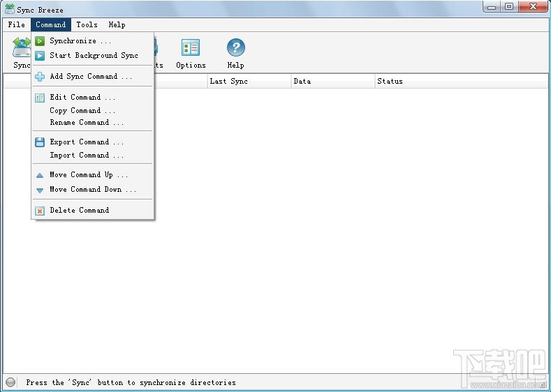The height and width of the screenshot is (392, 551).
Task: Select Delete Command menu entry
Action: [93, 211]
